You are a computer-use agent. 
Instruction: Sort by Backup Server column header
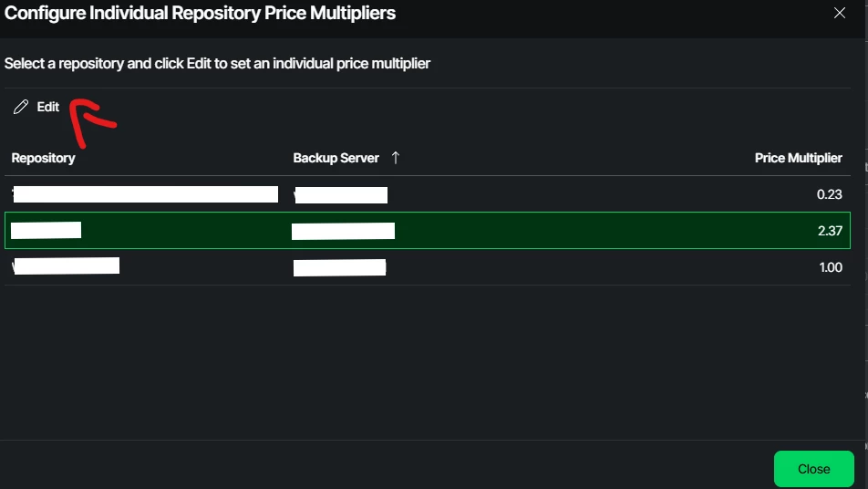tap(336, 158)
